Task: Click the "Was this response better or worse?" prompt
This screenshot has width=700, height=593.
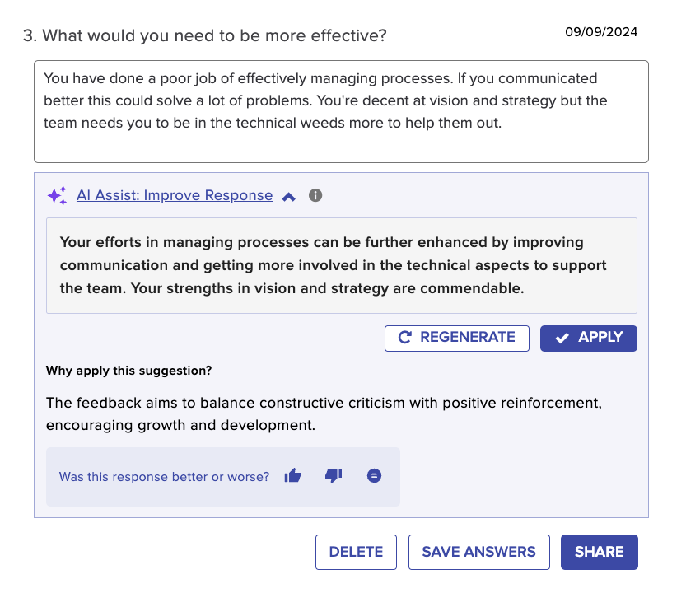Action: pos(164,476)
